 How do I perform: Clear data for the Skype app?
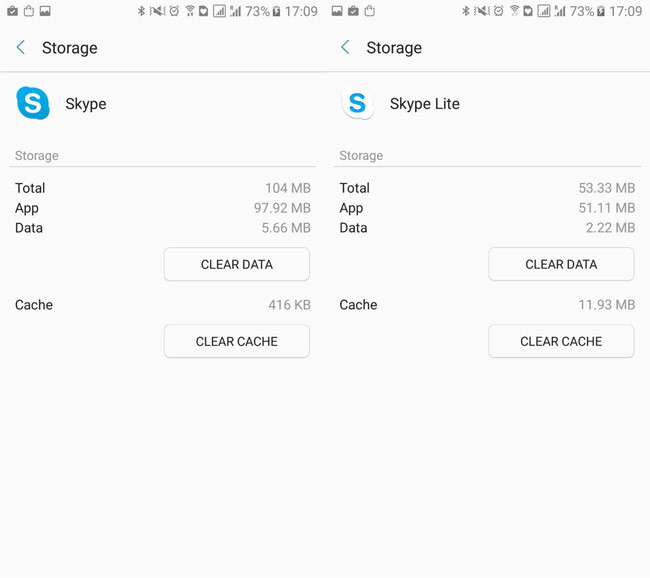[237, 264]
